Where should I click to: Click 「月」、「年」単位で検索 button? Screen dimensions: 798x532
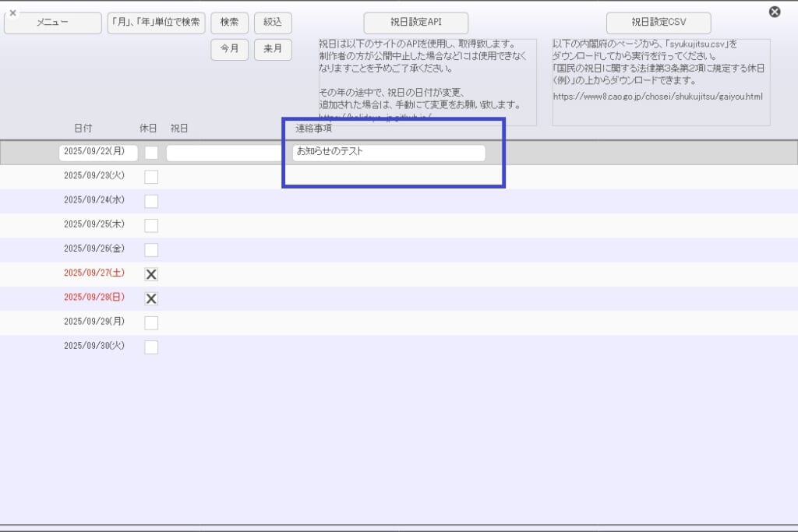157,23
